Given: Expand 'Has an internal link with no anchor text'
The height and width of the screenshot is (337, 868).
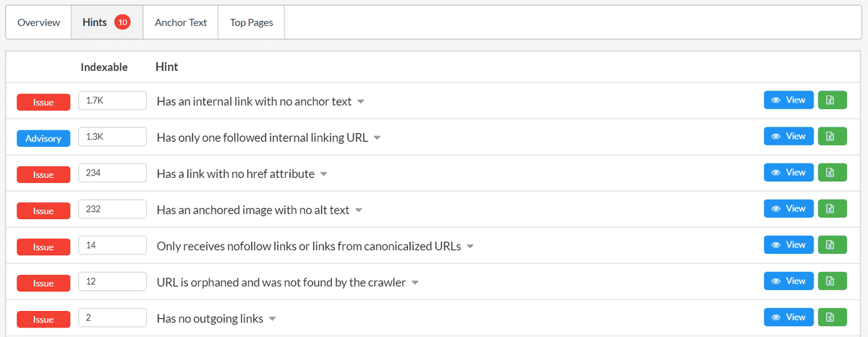Looking at the screenshot, I should click(x=361, y=102).
